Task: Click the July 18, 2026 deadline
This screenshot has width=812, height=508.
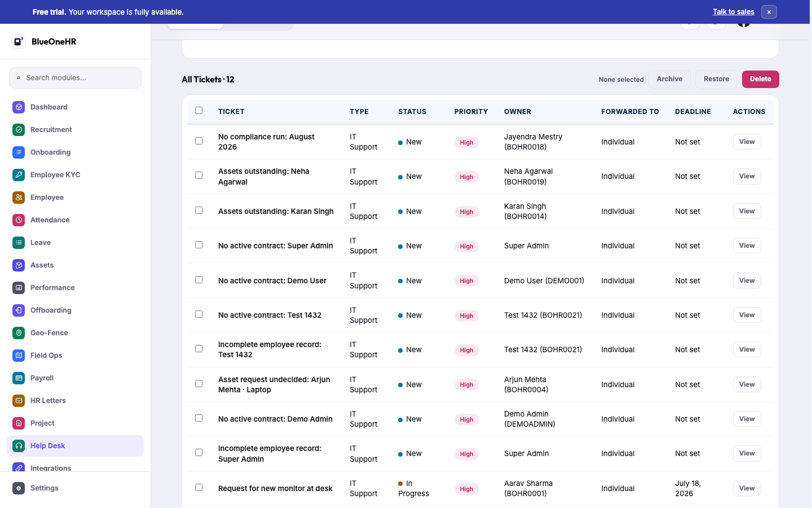Action: (x=688, y=488)
